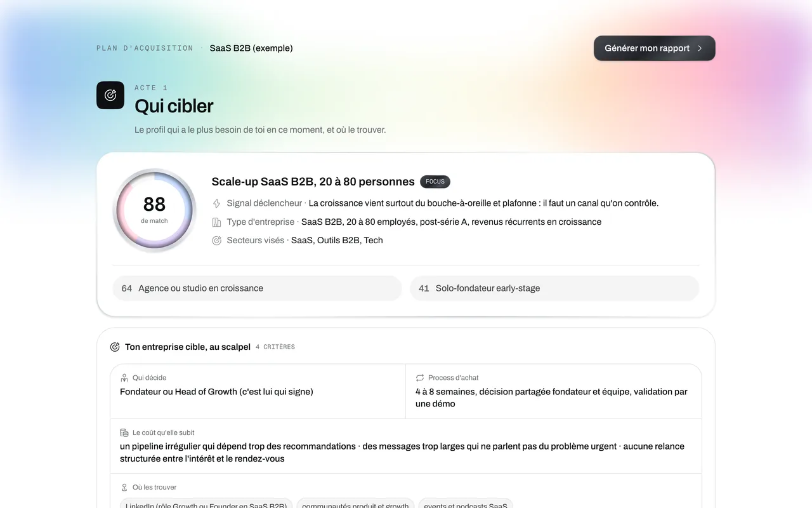Click the events et podcasts SaaS chip
Viewport: 812px width, 508px height.
pyautogui.click(x=466, y=504)
